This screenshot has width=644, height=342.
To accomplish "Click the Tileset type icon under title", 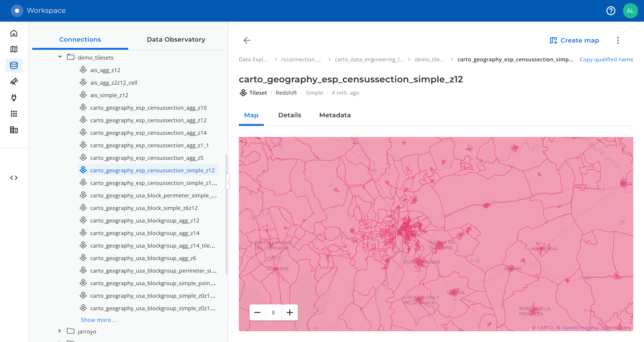I will click(243, 93).
